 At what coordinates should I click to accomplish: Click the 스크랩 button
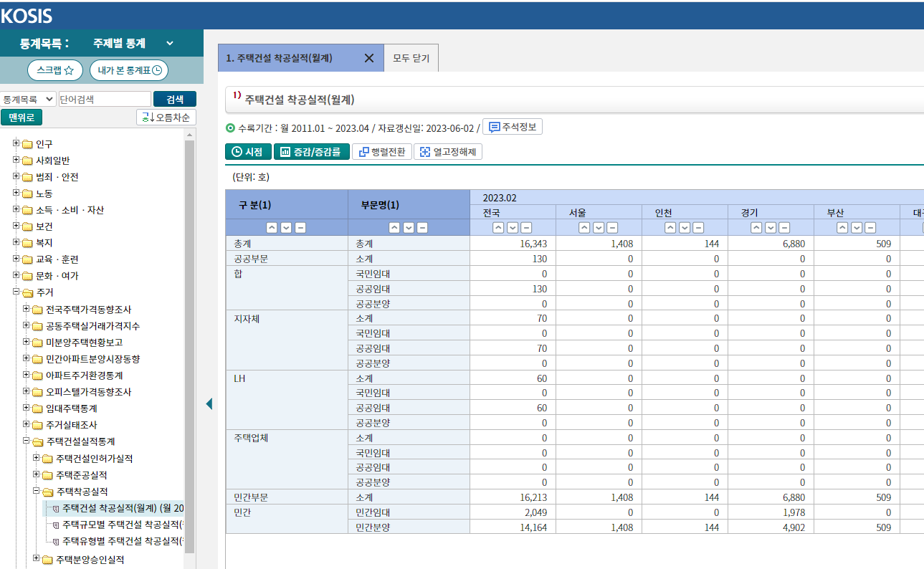(x=55, y=70)
